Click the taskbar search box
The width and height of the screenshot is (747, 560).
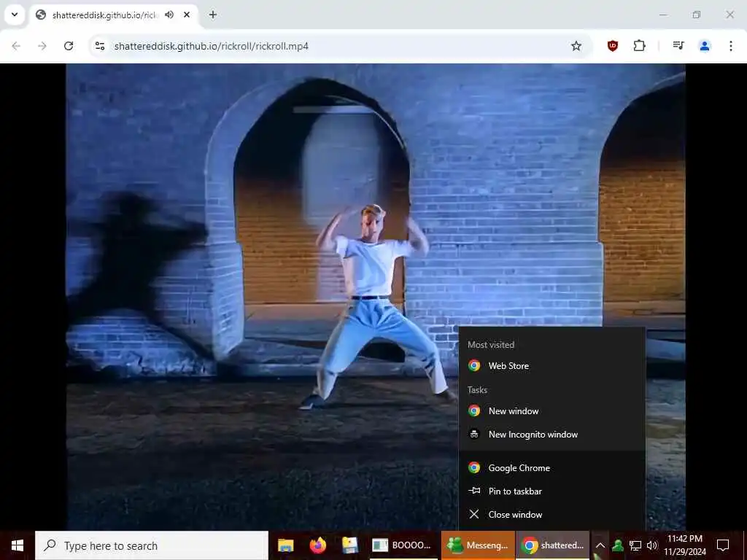click(152, 545)
